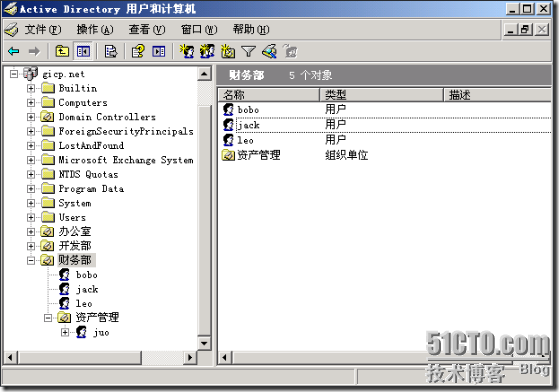Click the Back arrow toolbar icon

click(14, 51)
